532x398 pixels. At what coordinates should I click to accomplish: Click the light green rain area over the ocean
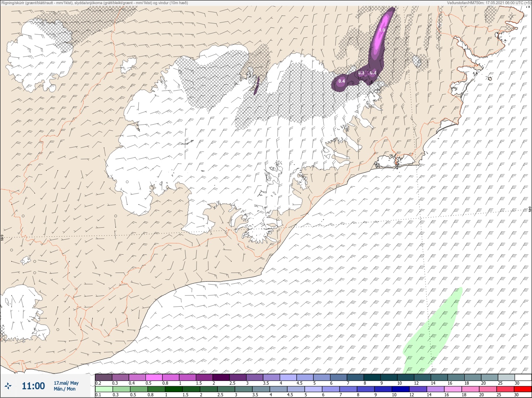(432, 332)
